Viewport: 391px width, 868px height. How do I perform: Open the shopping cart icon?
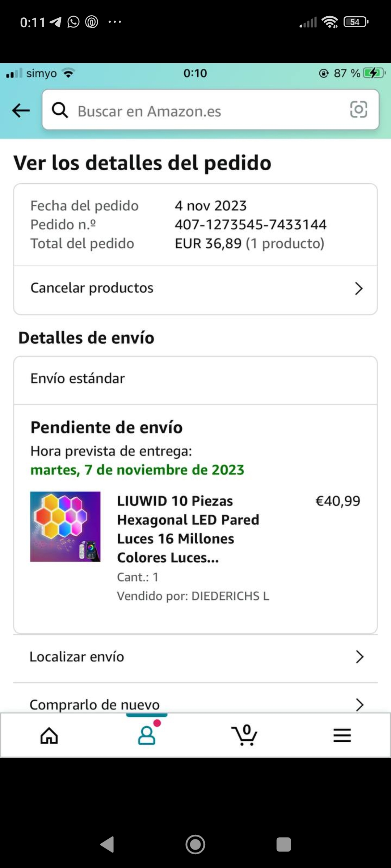(x=244, y=735)
